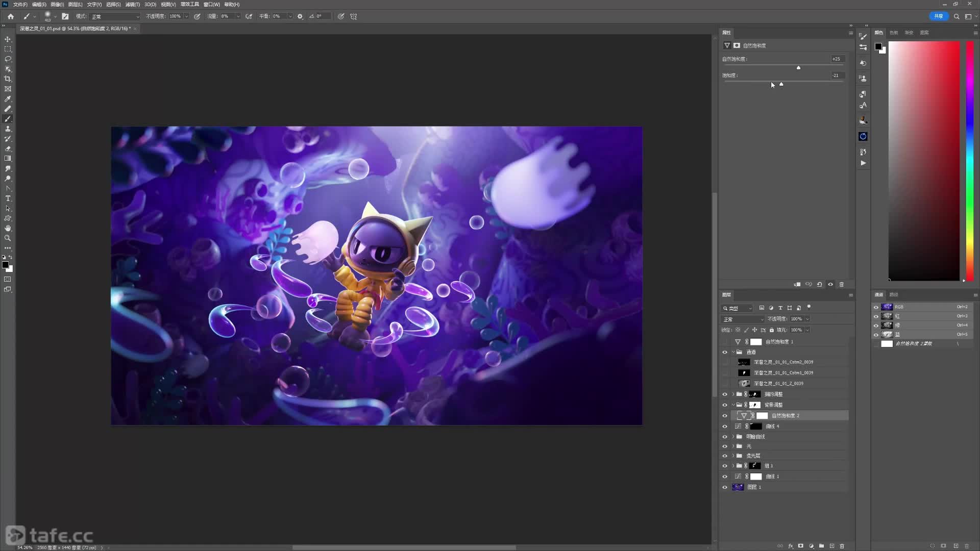
Task: Collapse the 背景调整 group
Action: (x=733, y=405)
